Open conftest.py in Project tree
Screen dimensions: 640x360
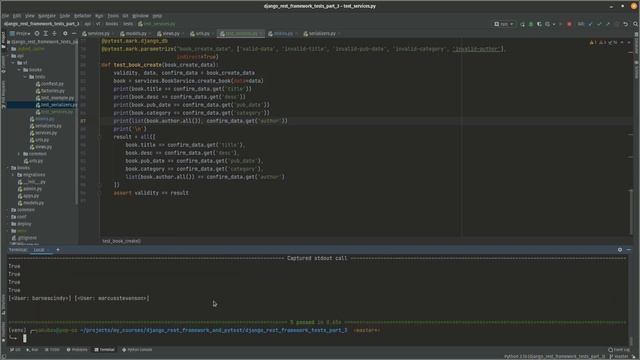52,84
